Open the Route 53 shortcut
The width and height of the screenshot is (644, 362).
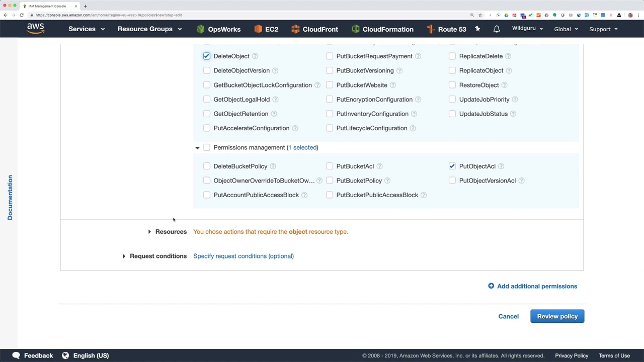[x=446, y=29]
